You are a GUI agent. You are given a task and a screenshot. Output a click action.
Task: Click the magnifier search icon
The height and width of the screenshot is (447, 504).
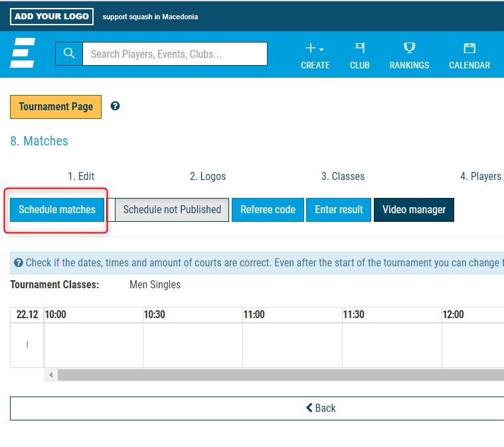(x=69, y=54)
